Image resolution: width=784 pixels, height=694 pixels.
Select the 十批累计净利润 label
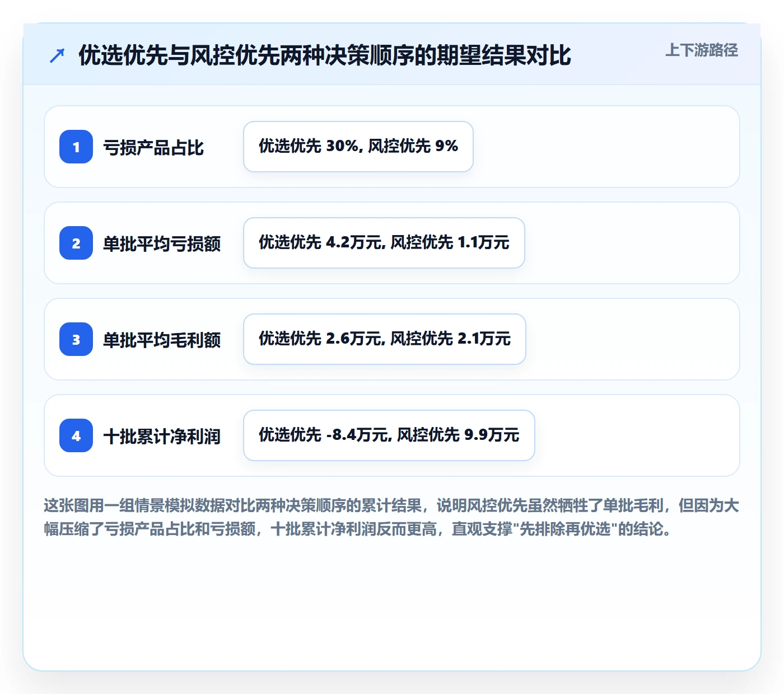tap(162, 436)
